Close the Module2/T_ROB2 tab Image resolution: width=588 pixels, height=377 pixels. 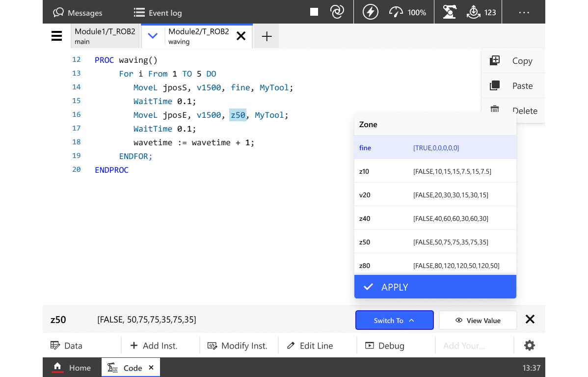241,36
